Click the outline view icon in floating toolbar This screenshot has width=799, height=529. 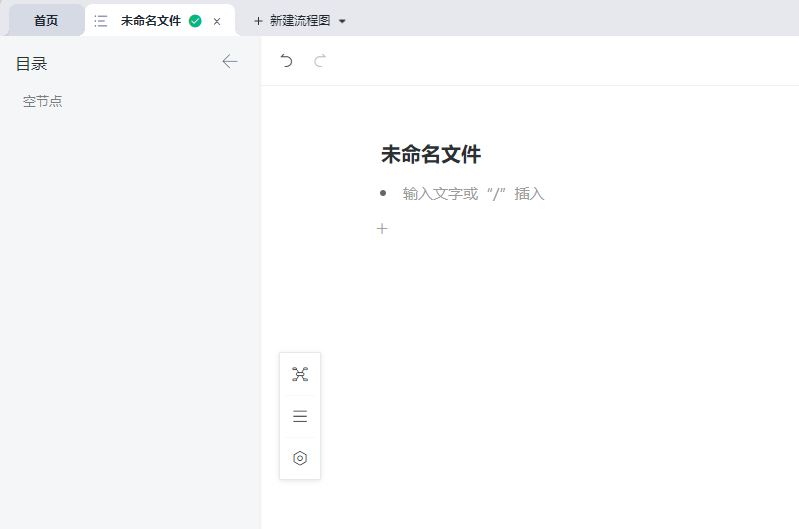pyautogui.click(x=300, y=416)
